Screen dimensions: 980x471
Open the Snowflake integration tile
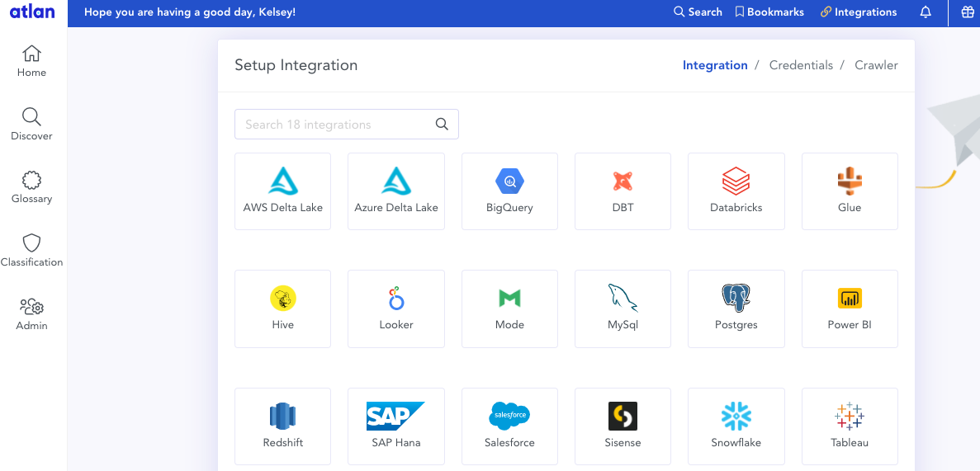(x=736, y=426)
